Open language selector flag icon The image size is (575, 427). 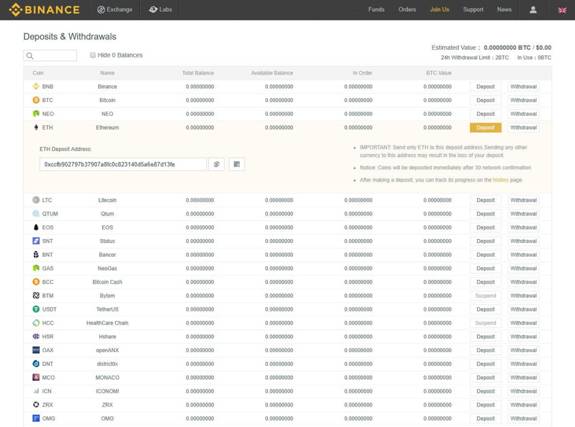[562, 10]
